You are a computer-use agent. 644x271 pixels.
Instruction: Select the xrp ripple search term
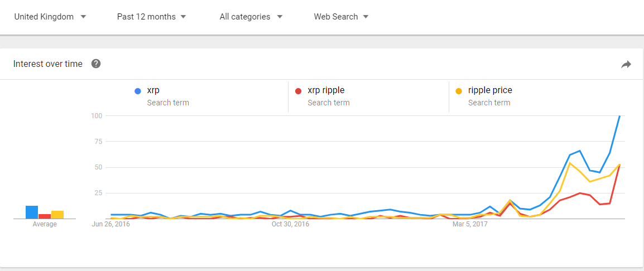[326, 90]
